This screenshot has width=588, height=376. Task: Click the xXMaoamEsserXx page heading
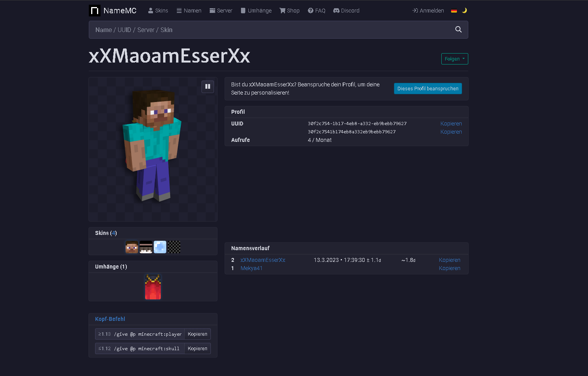pyautogui.click(x=169, y=56)
